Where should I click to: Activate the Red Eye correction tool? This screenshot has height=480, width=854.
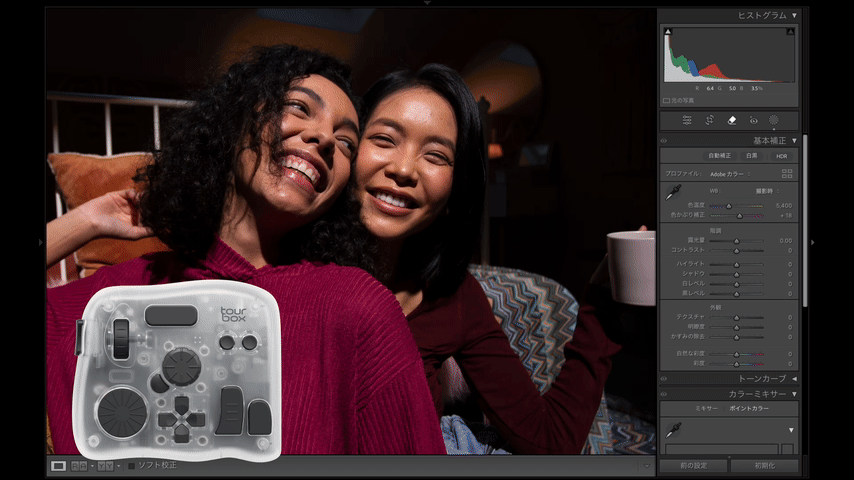coord(754,120)
